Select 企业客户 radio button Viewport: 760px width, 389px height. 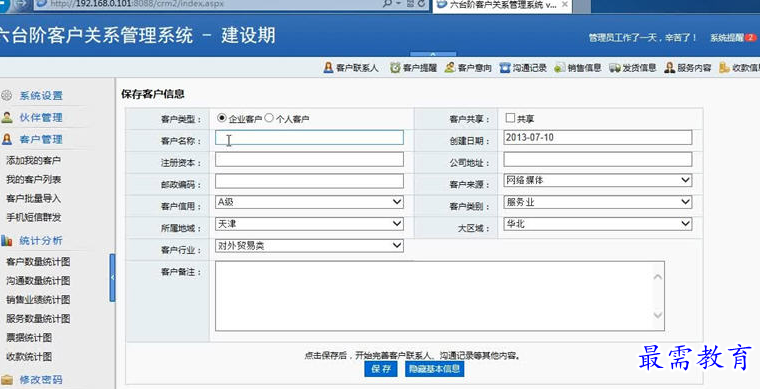(222, 118)
